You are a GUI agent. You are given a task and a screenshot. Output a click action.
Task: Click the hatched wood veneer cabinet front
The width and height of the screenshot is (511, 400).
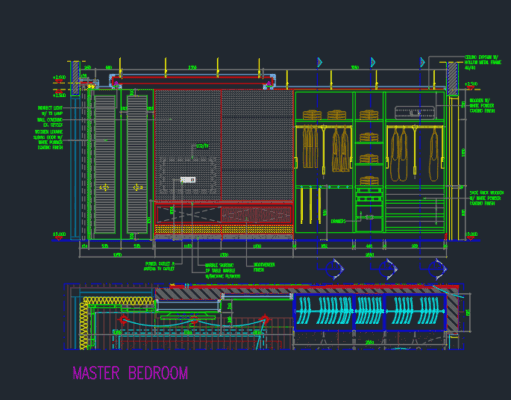(256, 215)
